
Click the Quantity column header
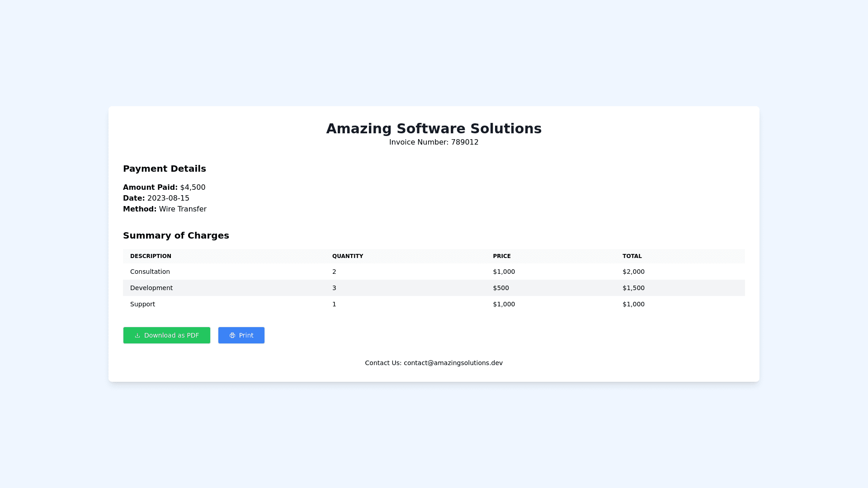[347, 256]
